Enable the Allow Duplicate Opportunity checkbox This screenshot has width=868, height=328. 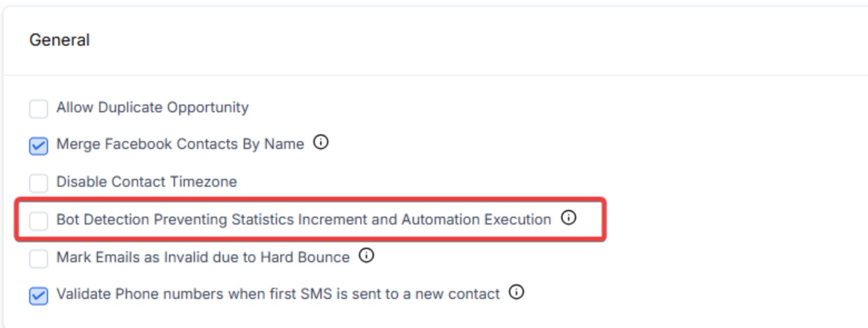point(39,108)
